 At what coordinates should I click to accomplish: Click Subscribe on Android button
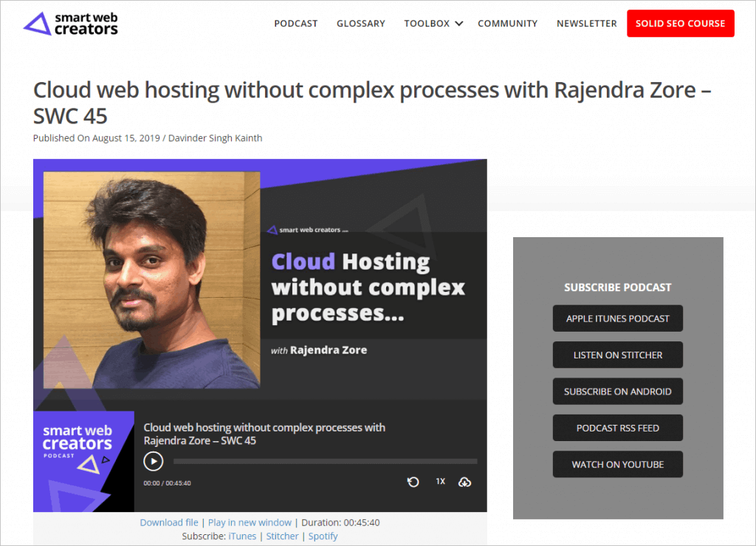tap(617, 392)
